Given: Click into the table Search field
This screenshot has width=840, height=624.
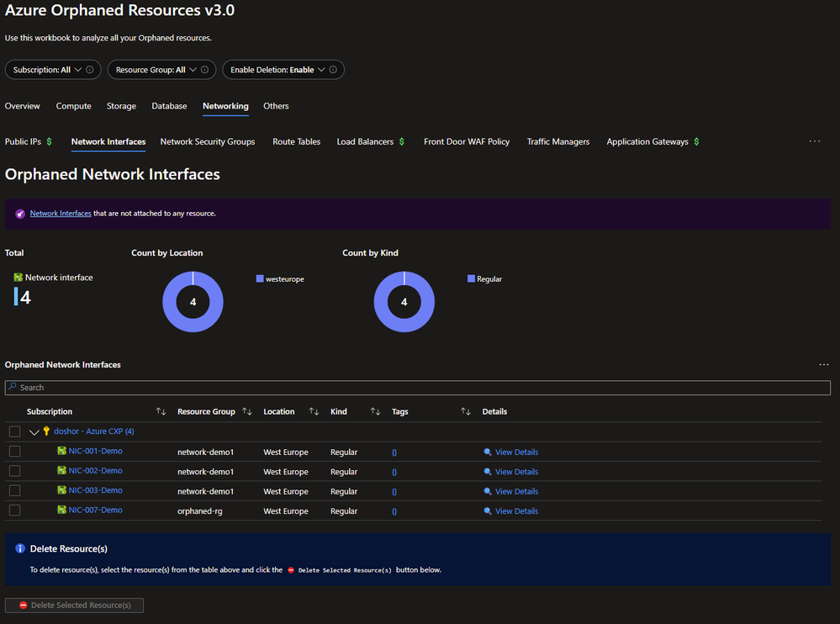Looking at the screenshot, I should pos(418,388).
